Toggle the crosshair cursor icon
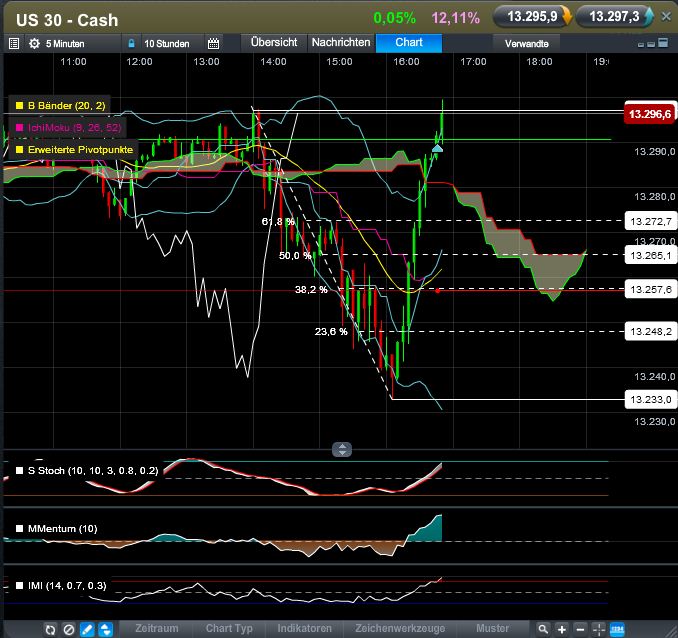 coord(599,629)
